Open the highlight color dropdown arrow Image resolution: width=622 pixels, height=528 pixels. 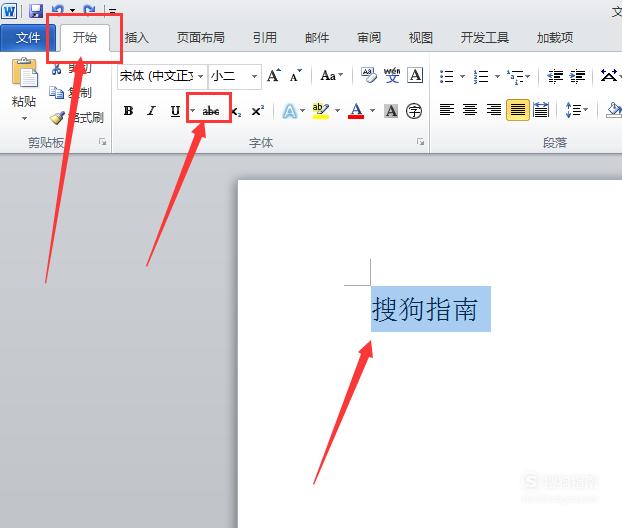click(x=338, y=111)
